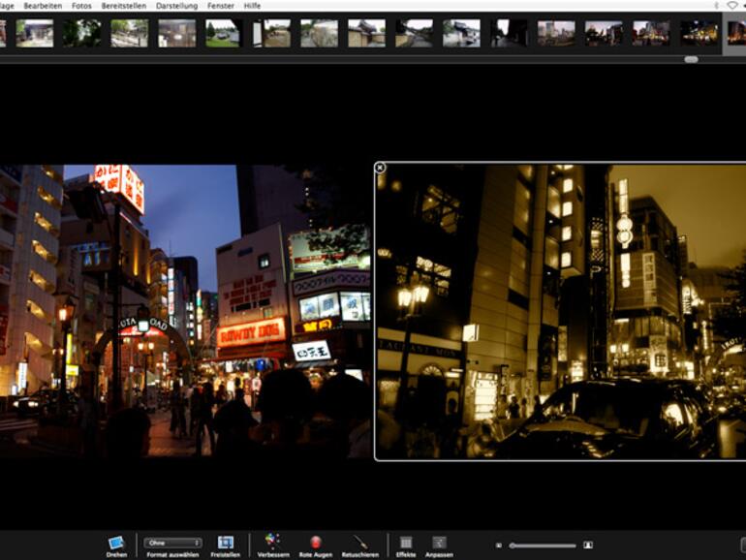Select the colorful night street photo

[x=186, y=310]
